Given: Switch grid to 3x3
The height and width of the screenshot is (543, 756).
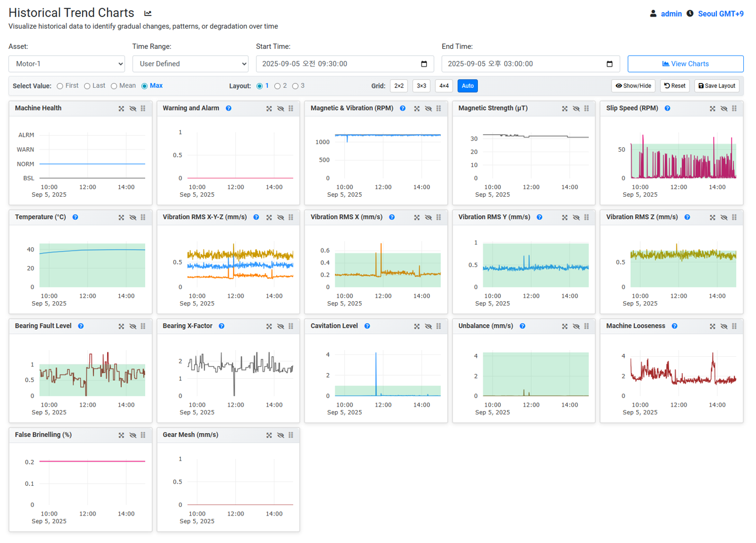Looking at the screenshot, I should coord(421,86).
